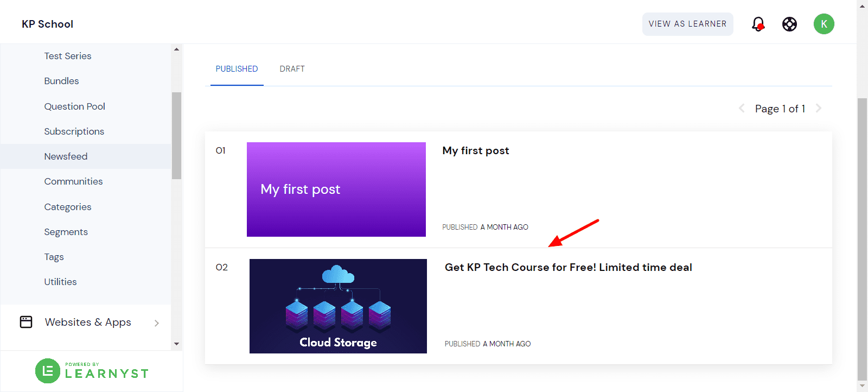Open the Cloud Storage post thumbnail
Viewport: 868px width, 392px height.
[x=338, y=306]
